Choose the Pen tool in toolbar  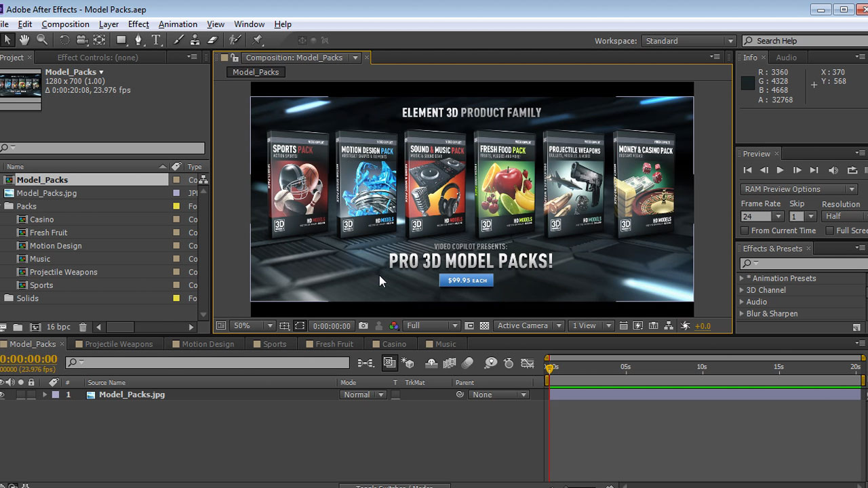(138, 40)
